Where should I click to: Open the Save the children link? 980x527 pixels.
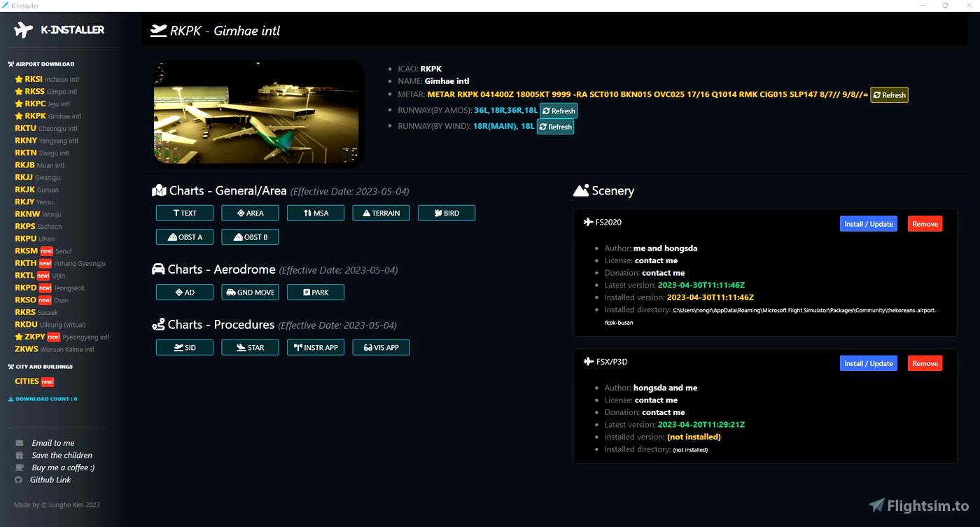coord(62,455)
